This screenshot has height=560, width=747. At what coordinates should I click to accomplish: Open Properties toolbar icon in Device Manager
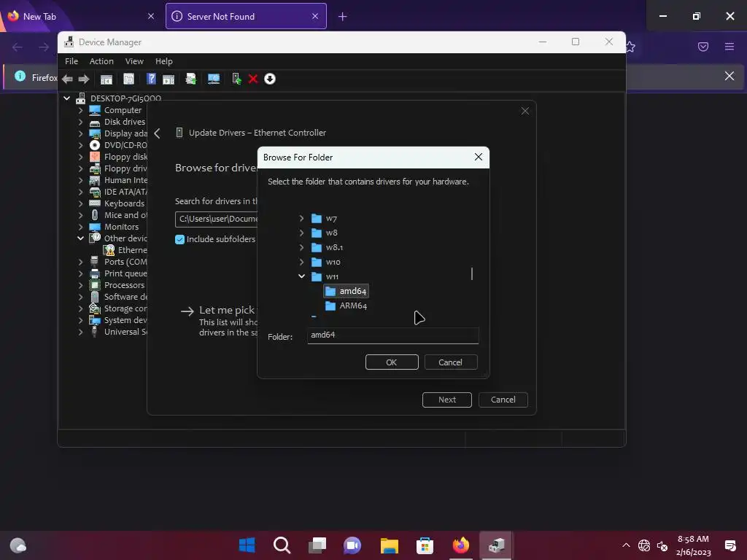tap(128, 79)
